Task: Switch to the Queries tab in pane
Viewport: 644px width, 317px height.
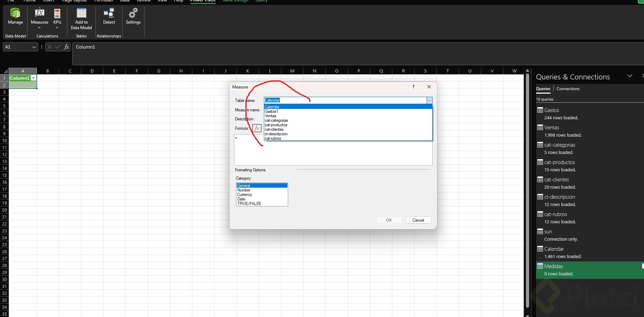Action: coord(543,89)
